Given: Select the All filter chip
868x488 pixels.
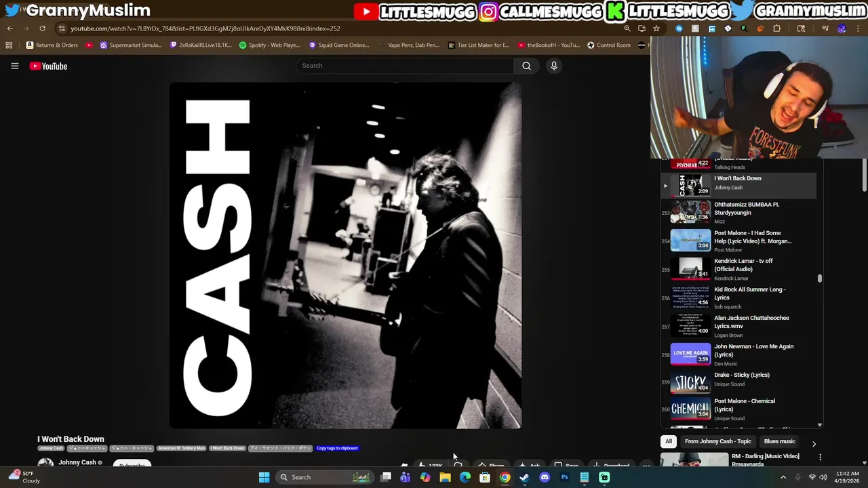Looking at the screenshot, I should [x=669, y=441].
